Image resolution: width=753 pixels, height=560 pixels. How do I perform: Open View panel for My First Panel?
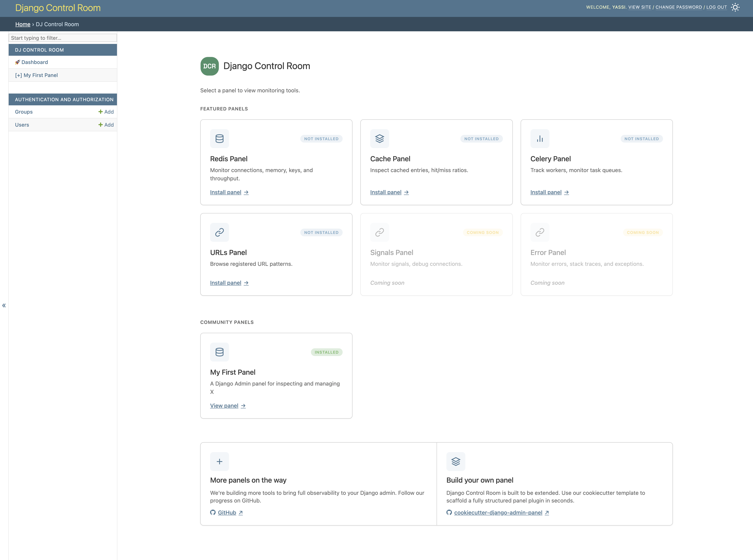[224, 405]
